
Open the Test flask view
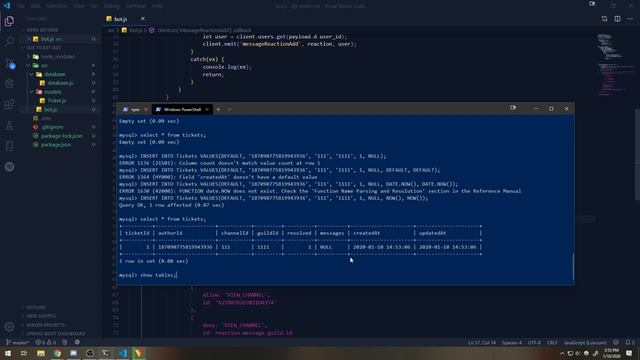[9, 125]
